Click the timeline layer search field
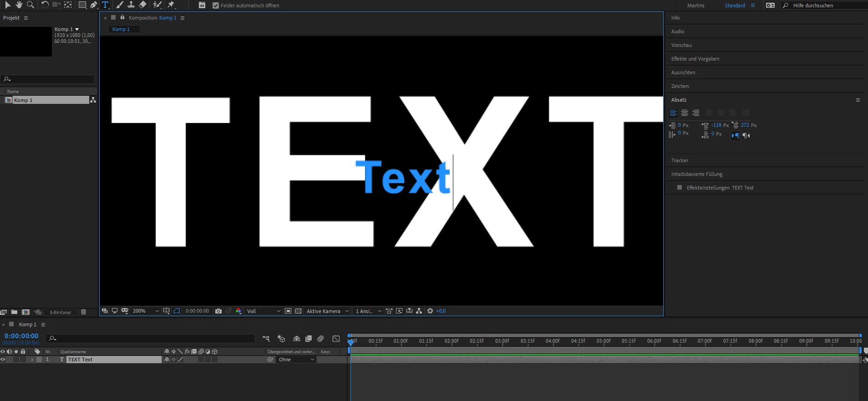The image size is (868, 401). point(150,338)
